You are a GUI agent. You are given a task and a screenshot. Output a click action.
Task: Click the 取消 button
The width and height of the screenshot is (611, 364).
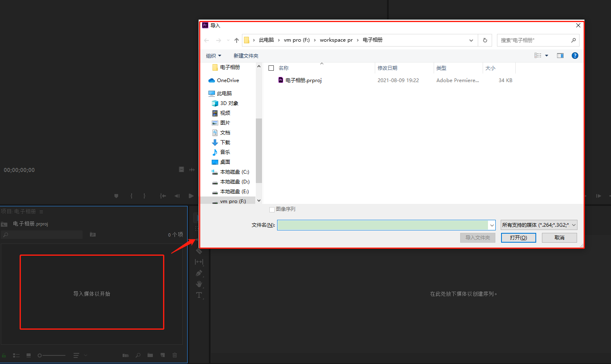(x=560, y=238)
